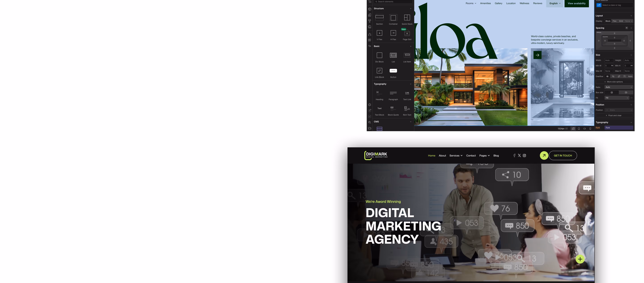Open the Apps grid-plus icon in sidebar
644x283 pixels.
pos(370,40)
